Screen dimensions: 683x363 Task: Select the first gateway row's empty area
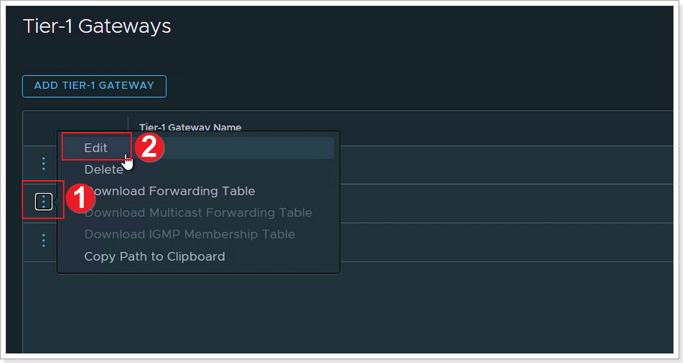(505, 165)
